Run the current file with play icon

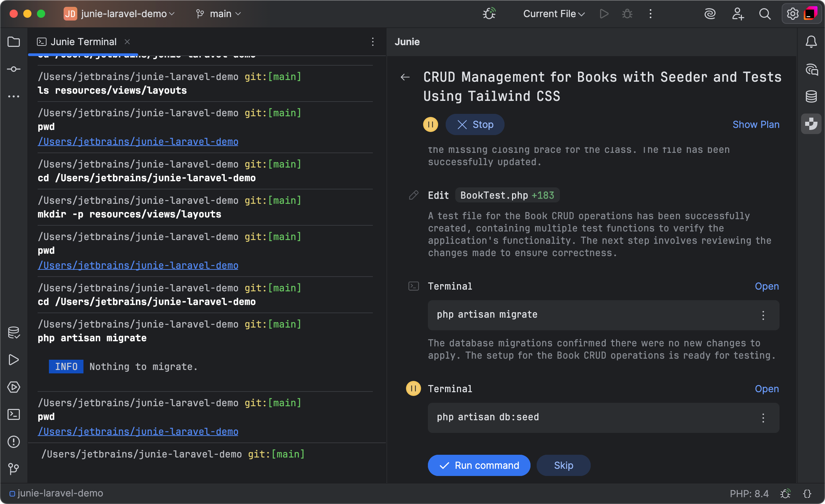coord(604,14)
